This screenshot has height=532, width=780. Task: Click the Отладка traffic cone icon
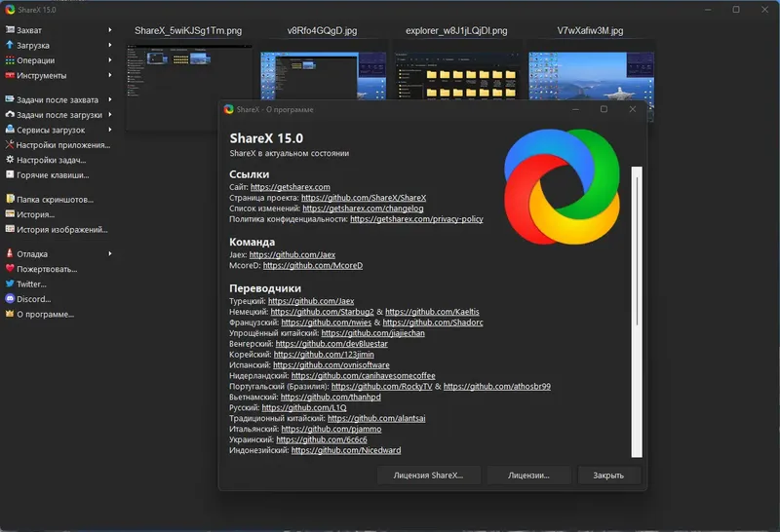(x=10, y=253)
